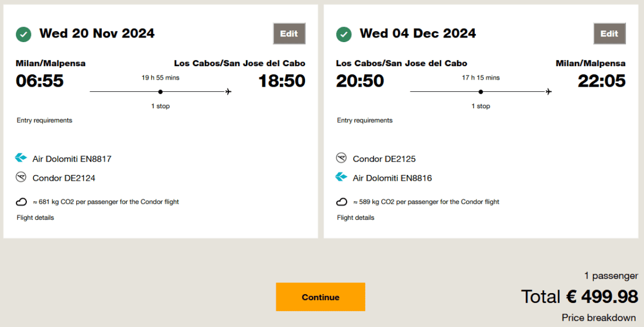This screenshot has width=644, height=327.
Task: Click the Total € 499.98 price
Action: 580,297
